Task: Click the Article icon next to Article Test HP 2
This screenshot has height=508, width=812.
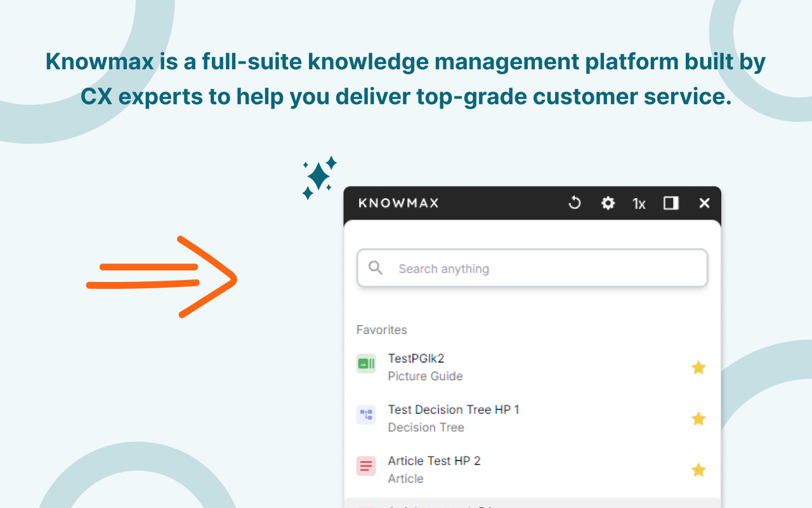Action: click(366, 465)
